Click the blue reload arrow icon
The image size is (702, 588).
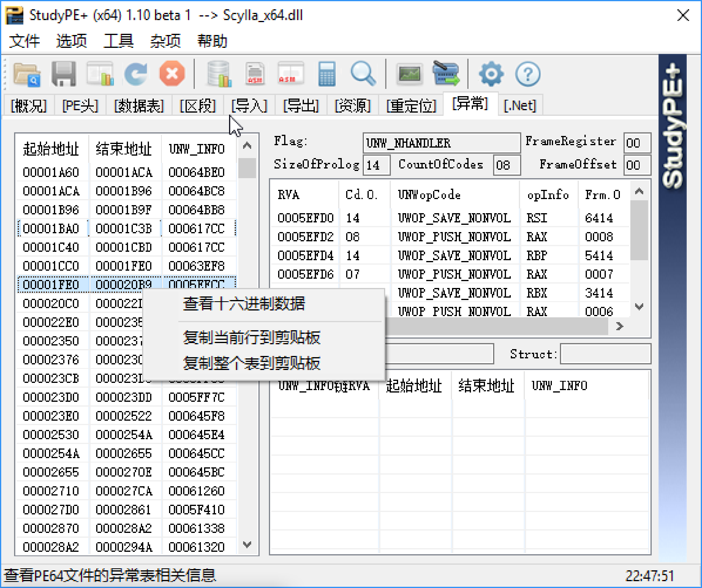[x=136, y=74]
